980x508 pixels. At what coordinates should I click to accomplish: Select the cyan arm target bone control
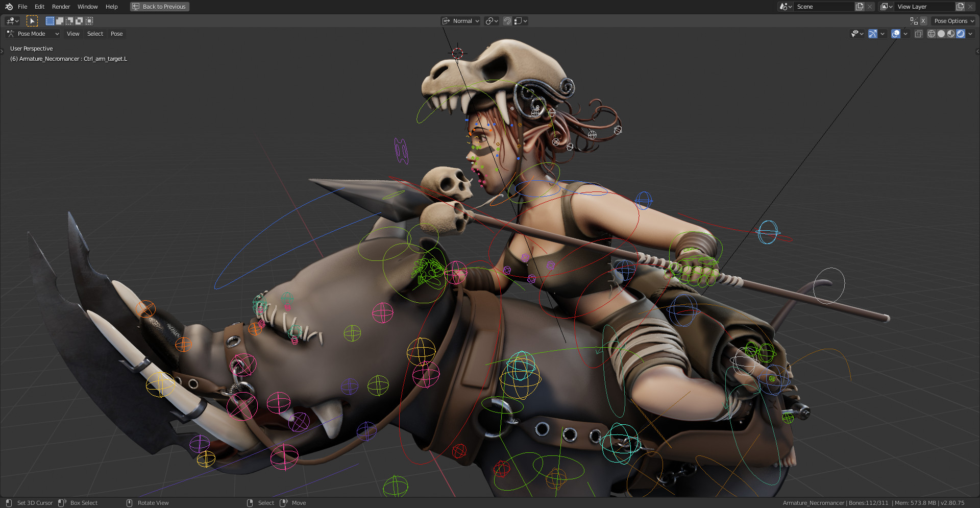pyautogui.click(x=768, y=232)
